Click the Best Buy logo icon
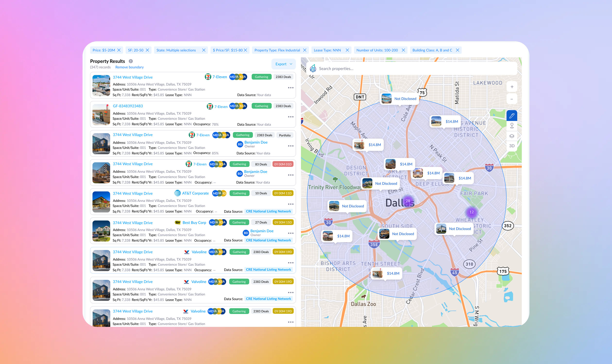 [x=178, y=223]
